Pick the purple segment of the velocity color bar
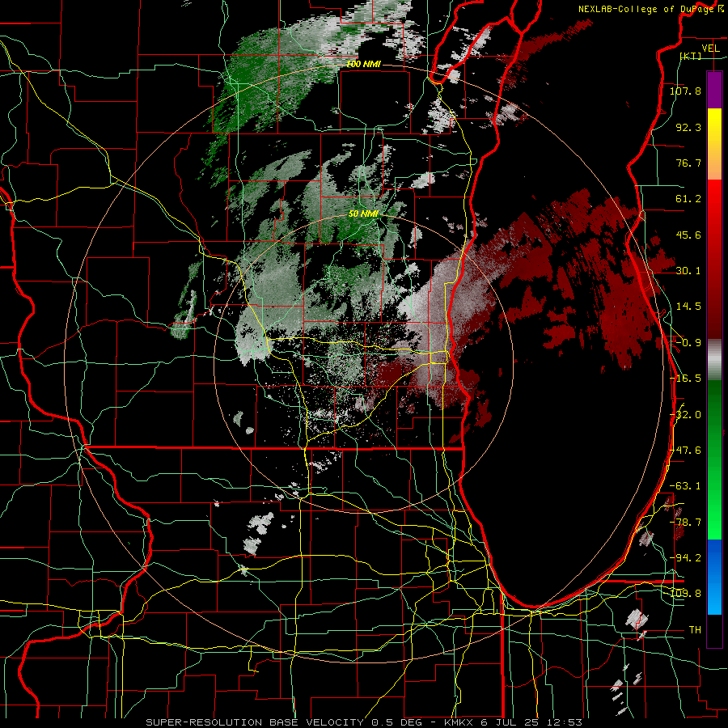This screenshot has height=728, width=728. [714, 90]
